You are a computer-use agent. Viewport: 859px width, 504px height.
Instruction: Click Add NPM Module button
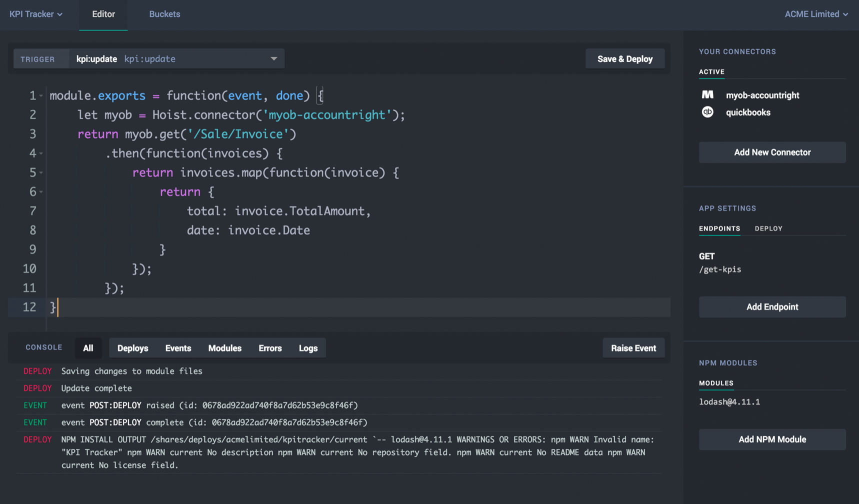[772, 439]
